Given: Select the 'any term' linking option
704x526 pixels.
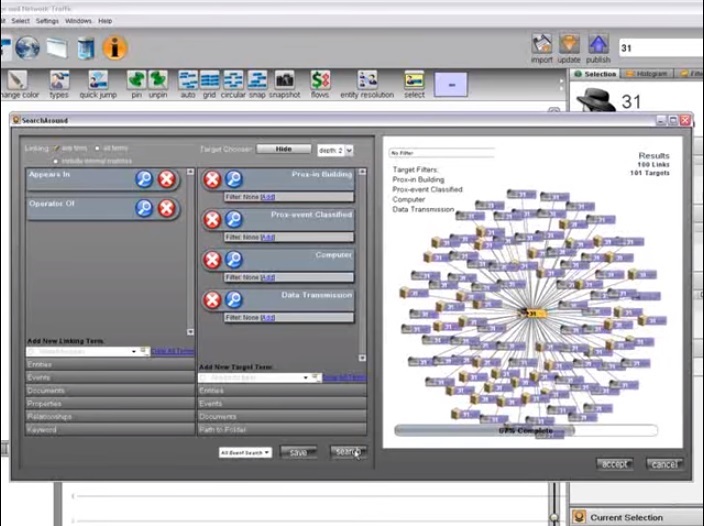Looking at the screenshot, I should click(57, 148).
